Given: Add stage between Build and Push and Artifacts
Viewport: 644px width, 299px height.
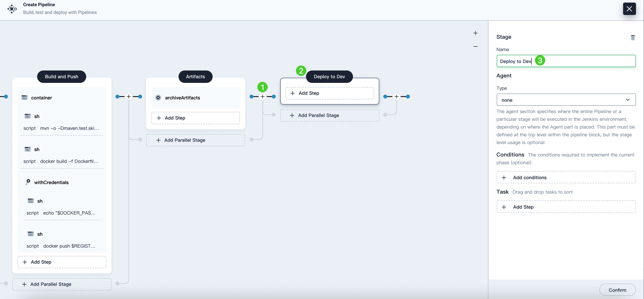Looking at the screenshot, I should tap(129, 97).
